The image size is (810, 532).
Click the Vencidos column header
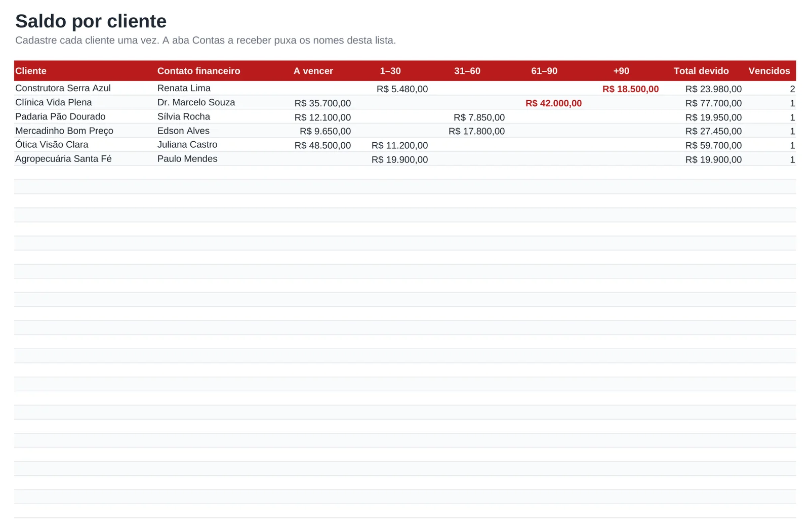[769, 71]
